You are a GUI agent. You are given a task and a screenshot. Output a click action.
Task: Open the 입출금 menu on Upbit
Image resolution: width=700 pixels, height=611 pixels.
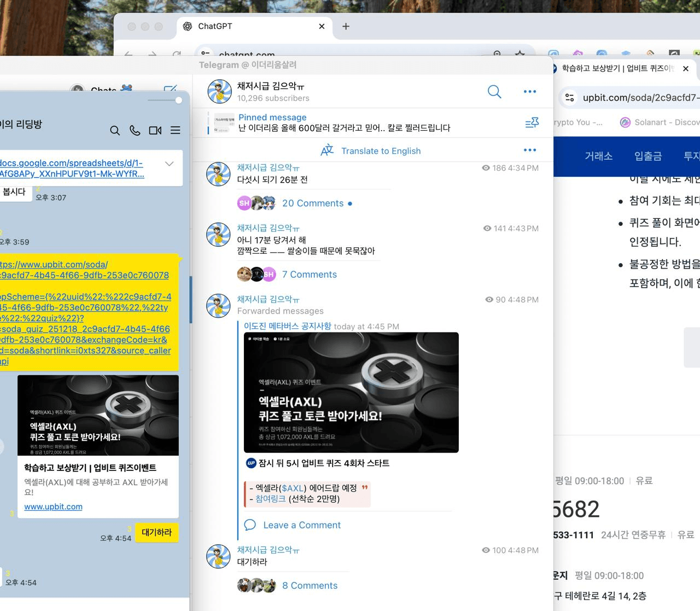pos(648,156)
